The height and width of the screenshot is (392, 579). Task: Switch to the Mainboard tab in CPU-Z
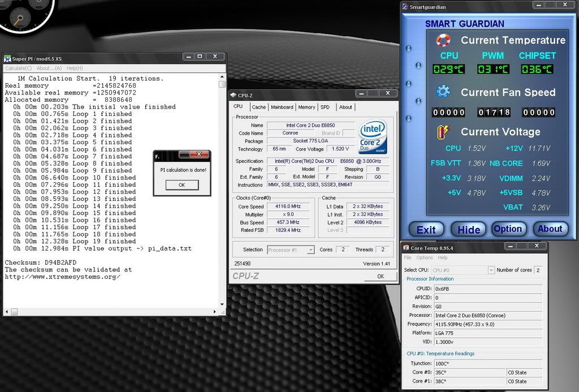[282, 107]
